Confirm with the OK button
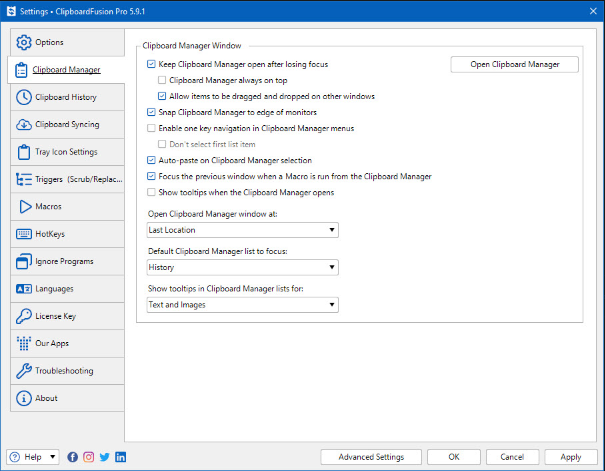The image size is (605, 471). coord(454,457)
